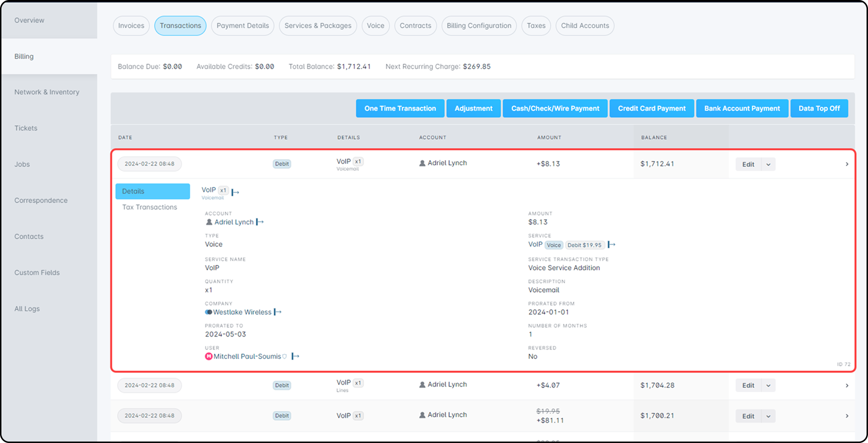
Task: Click the person icon in the details Account field
Action: pos(209,222)
